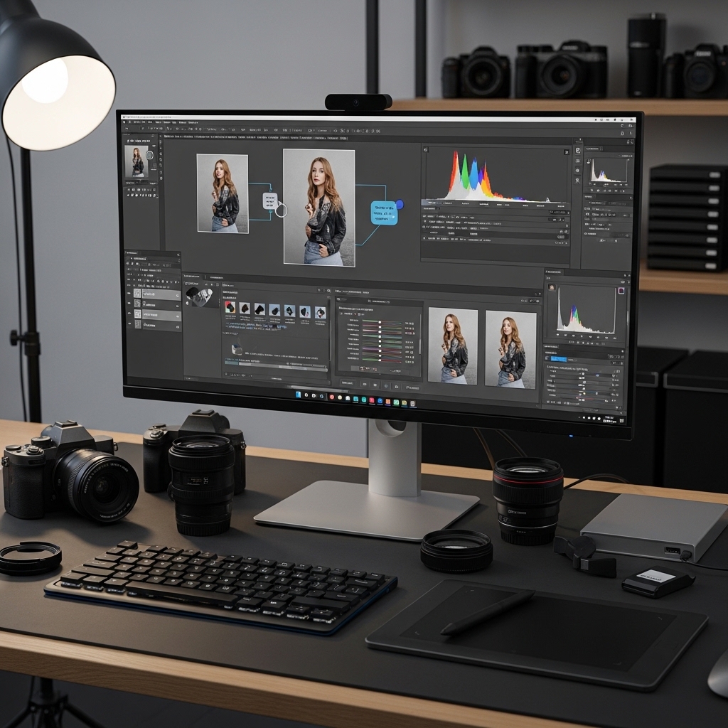Select the first tab above the brush preview panel
The width and height of the screenshot is (728, 728).
coord(192,276)
